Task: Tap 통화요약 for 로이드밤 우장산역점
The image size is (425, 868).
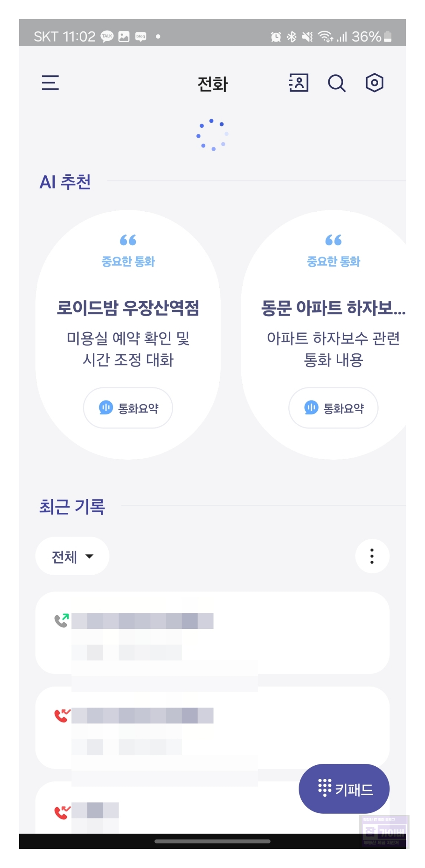Action: [x=128, y=408]
